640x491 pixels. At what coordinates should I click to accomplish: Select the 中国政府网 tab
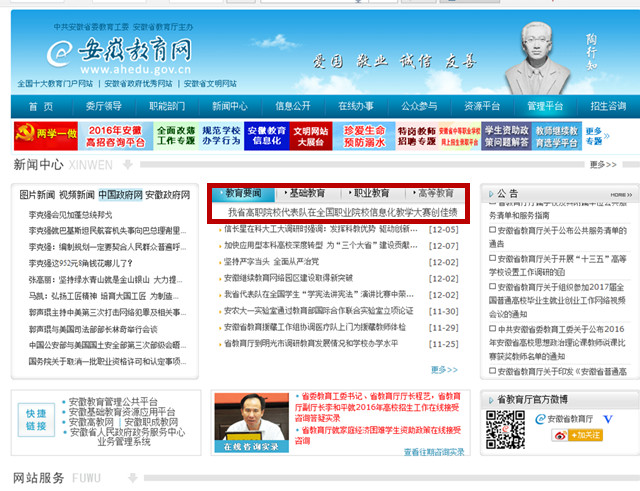pos(120,195)
